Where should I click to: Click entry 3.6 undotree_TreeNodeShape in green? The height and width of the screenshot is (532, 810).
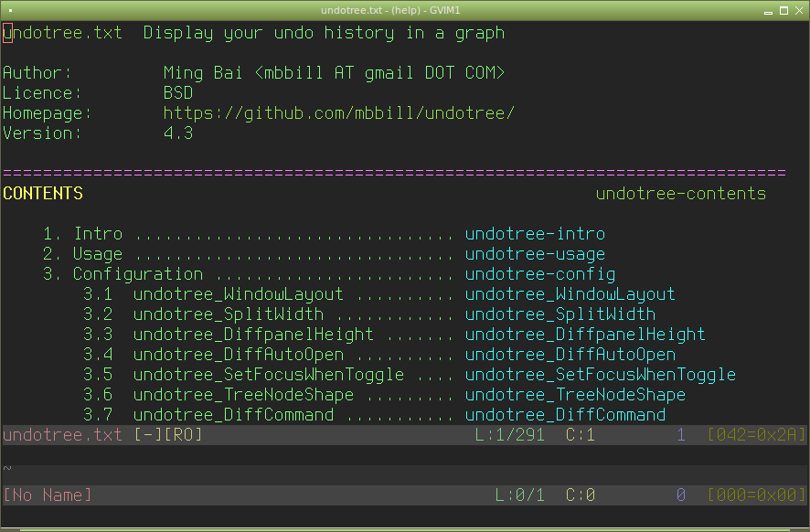218,395
